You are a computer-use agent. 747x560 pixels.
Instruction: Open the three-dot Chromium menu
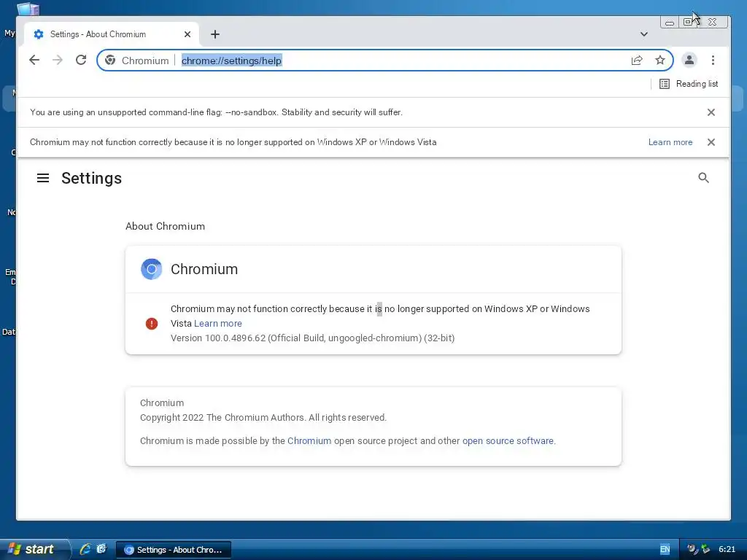713,60
